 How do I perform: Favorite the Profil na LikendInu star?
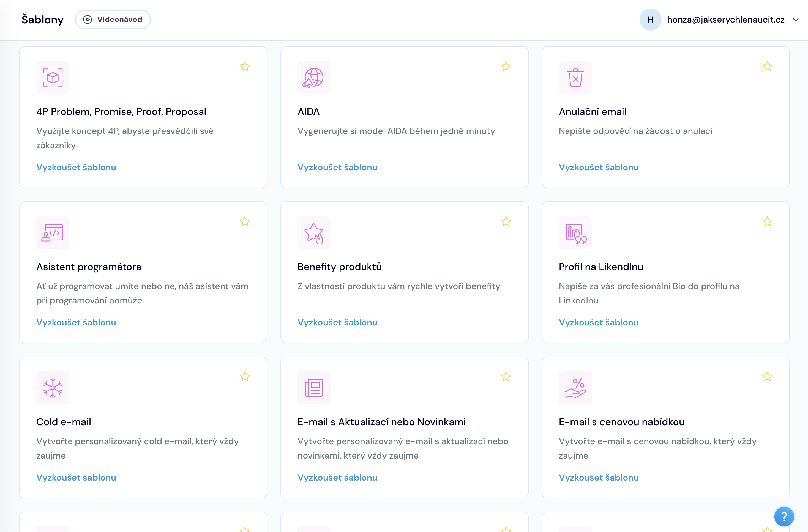[767, 221]
